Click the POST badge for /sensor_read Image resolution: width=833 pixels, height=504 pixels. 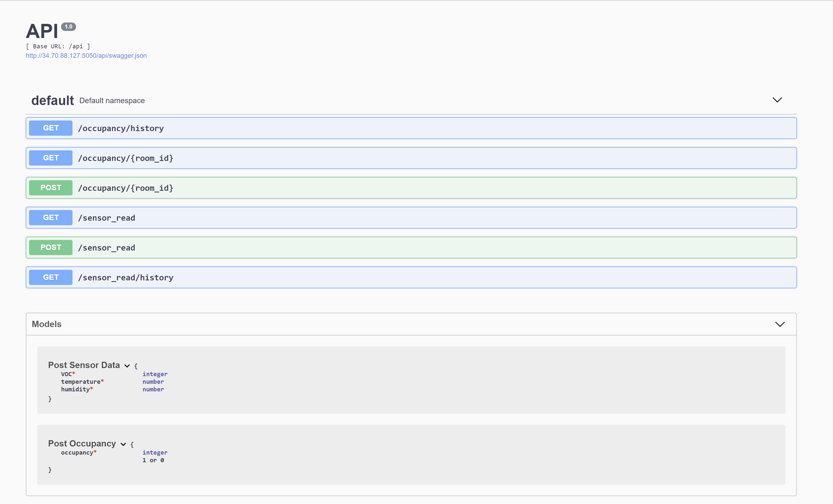[51, 248]
